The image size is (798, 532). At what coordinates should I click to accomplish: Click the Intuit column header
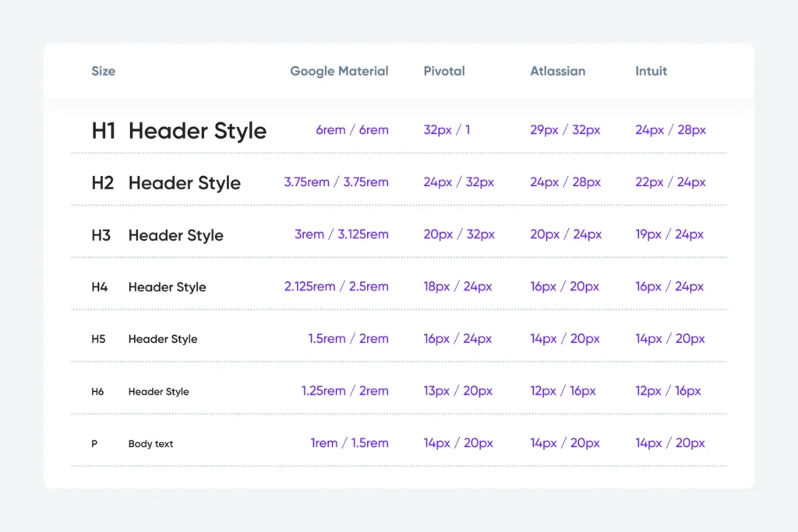651,71
